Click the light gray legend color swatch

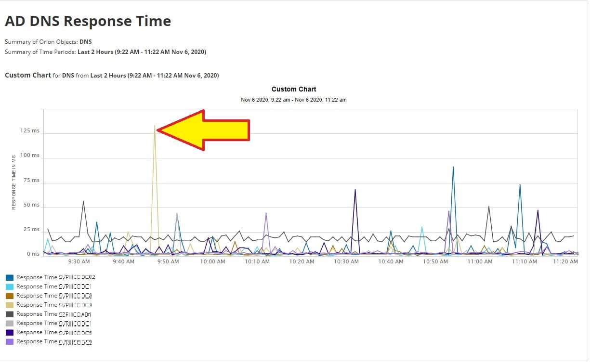coord(9,324)
